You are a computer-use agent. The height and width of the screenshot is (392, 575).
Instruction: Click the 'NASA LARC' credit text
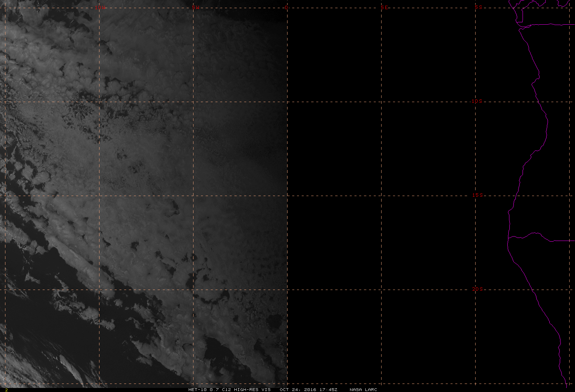coord(363,390)
